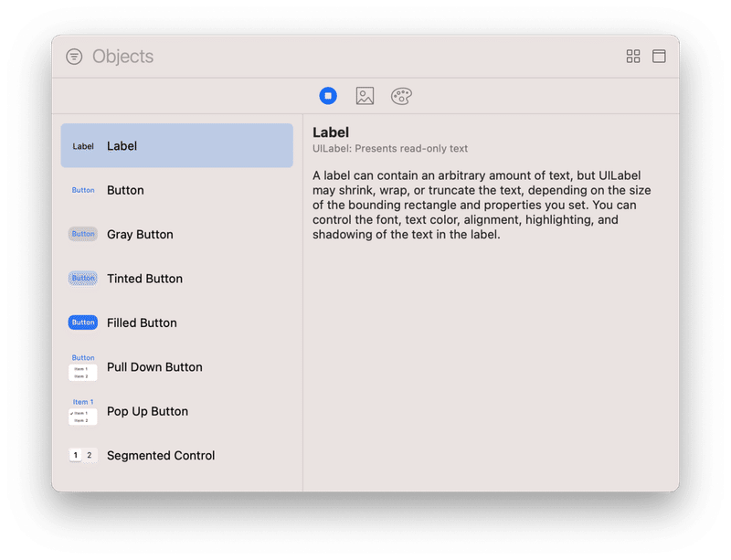This screenshot has width=731, height=560.
Task: Toggle the details pane layout icon
Action: pyautogui.click(x=659, y=57)
